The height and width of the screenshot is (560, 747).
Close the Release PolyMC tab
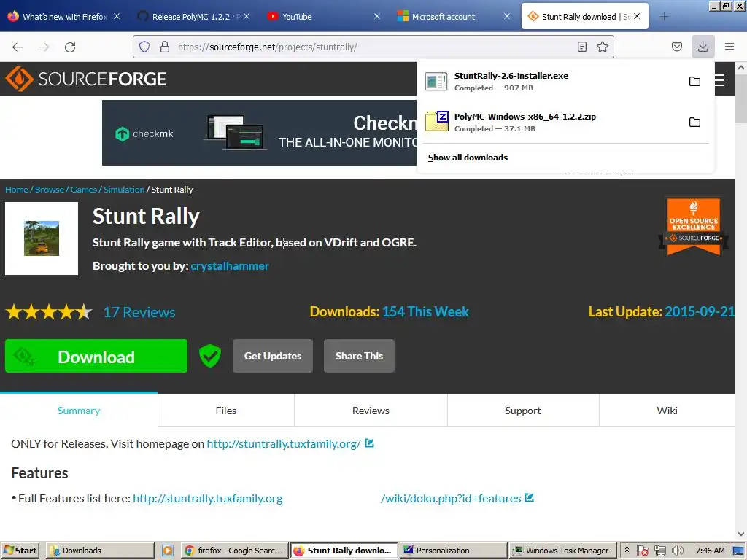pos(247,16)
